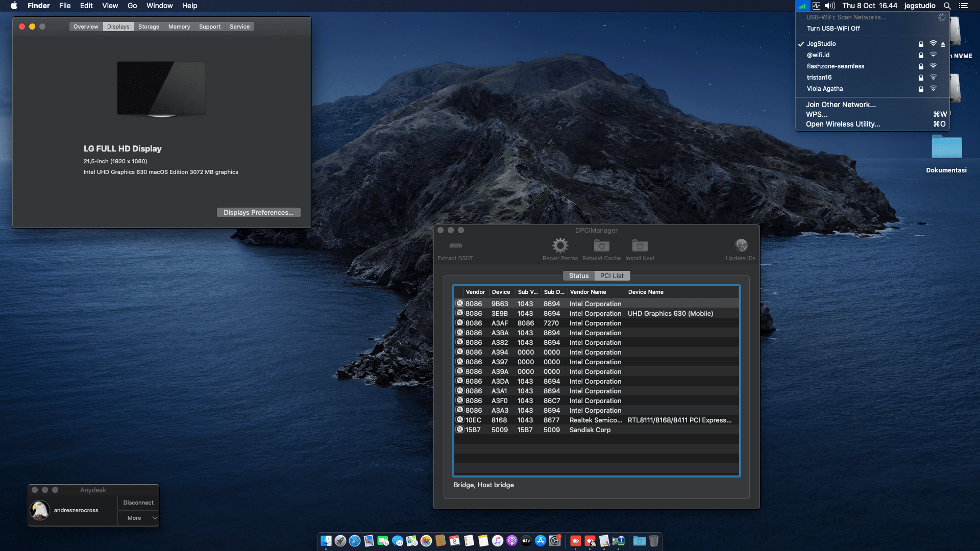Expand the More dropdown in Anydesk
Image resolution: width=980 pixels, height=551 pixels.
138,518
